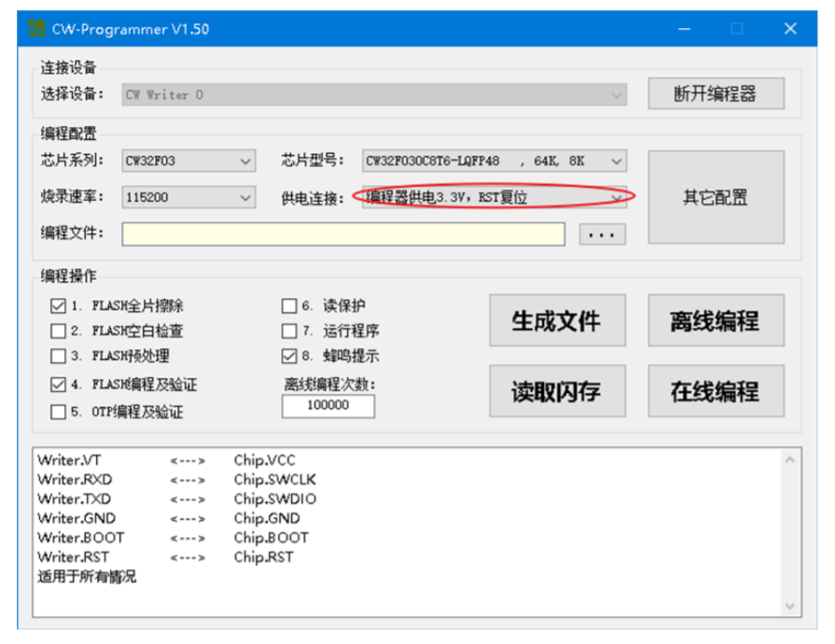
Task: Open 其它配置 settings button
Action: 716,197
